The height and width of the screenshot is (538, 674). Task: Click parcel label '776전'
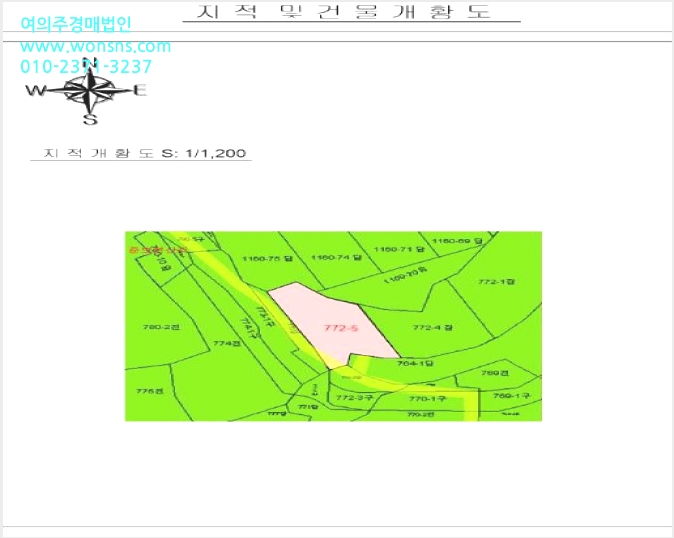150,391
